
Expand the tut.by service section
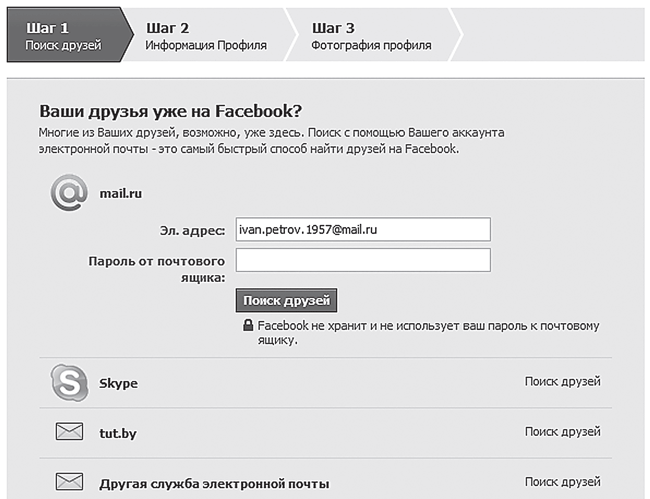pos(119,432)
